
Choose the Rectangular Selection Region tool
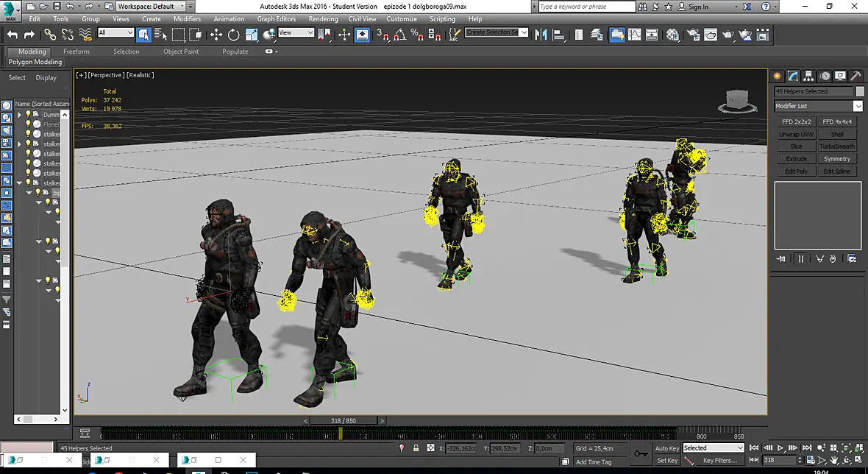[x=178, y=35]
